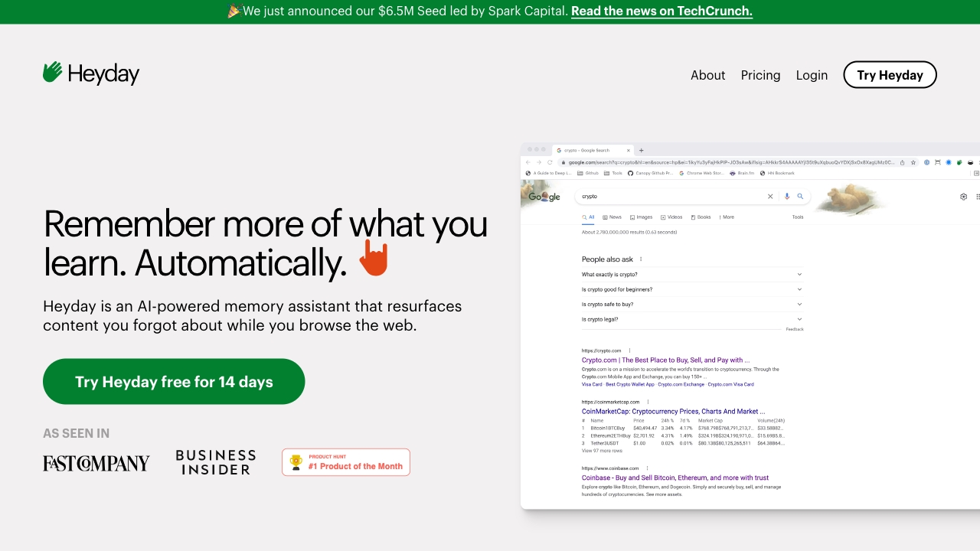Click the outlined Try Heyday button
This screenshot has width=980, height=551.
coord(890,75)
